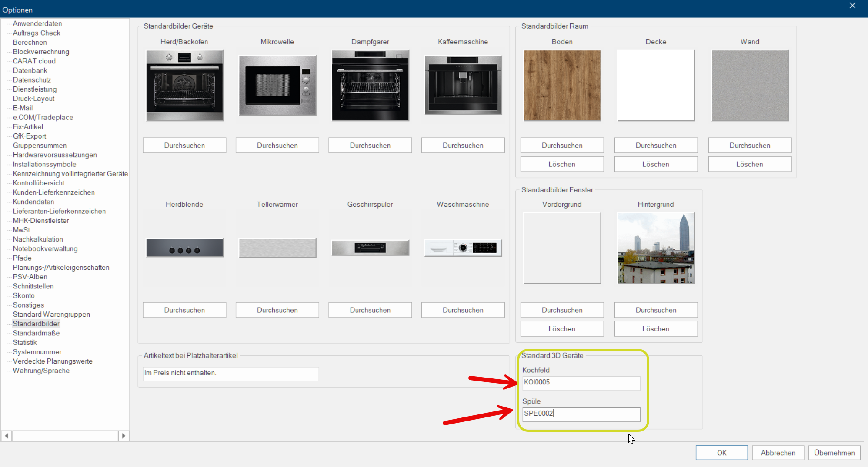Browse for Herdblende image with Durchsuchen

point(184,310)
